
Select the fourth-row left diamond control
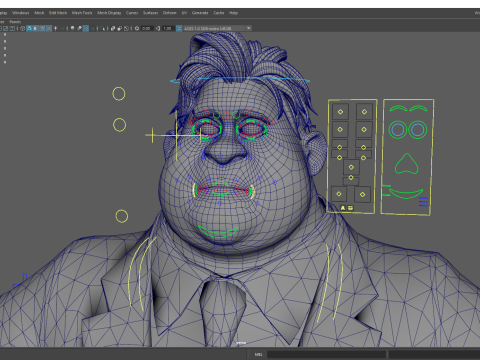tap(339, 158)
